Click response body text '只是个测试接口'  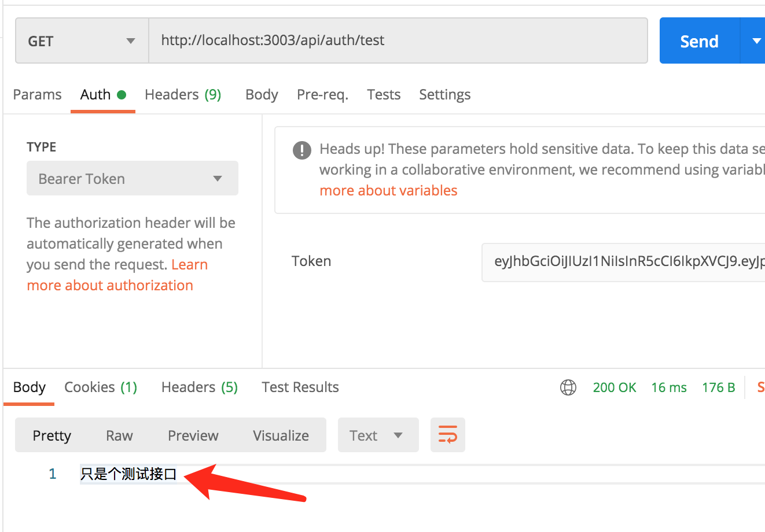(x=128, y=474)
